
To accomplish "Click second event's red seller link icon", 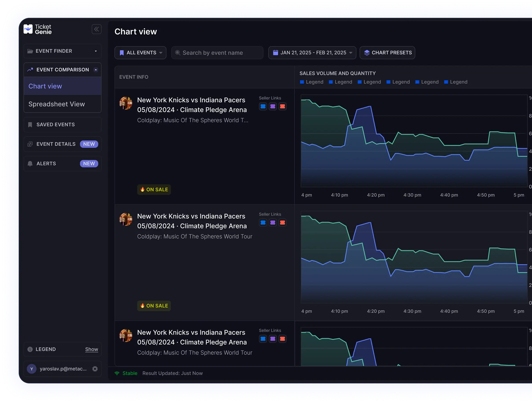I will click(283, 222).
